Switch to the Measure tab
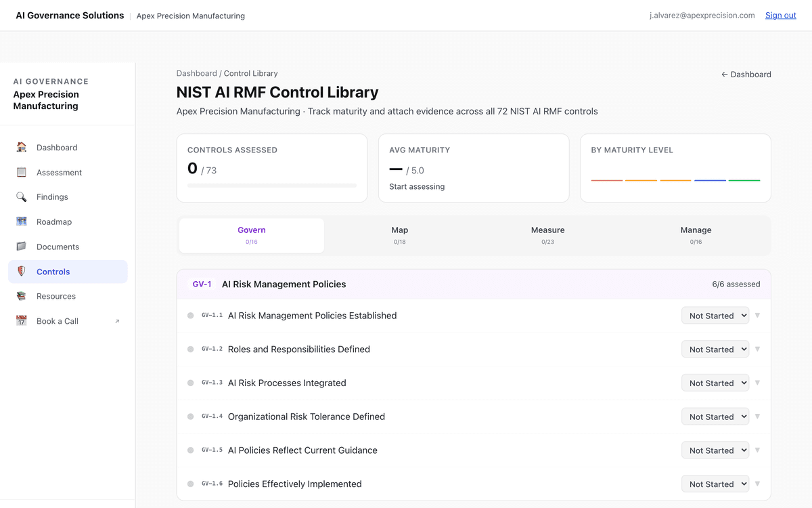The width and height of the screenshot is (812, 508). (548, 235)
